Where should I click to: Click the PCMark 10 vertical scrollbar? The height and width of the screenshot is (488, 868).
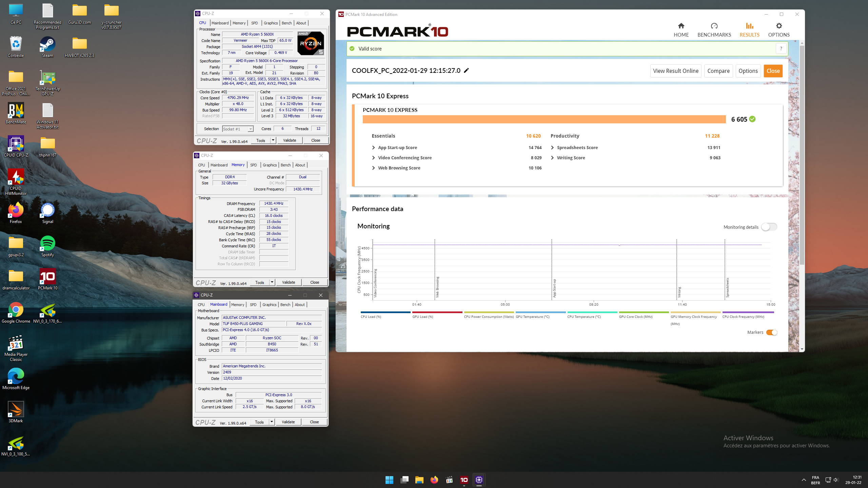(802, 156)
